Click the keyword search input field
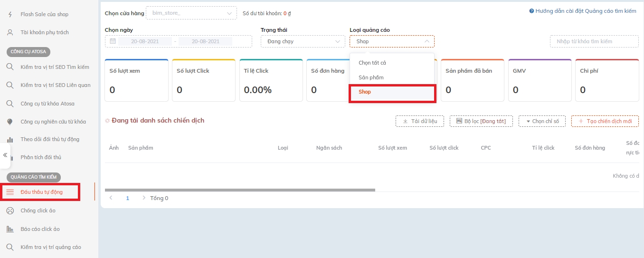The height and width of the screenshot is (258, 644). click(594, 41)
